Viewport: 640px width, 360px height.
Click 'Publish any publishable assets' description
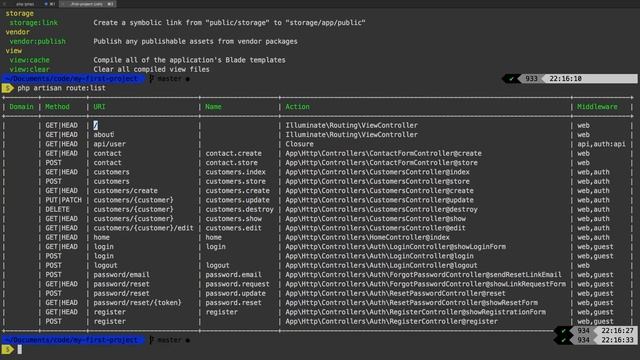click(153, 42)
